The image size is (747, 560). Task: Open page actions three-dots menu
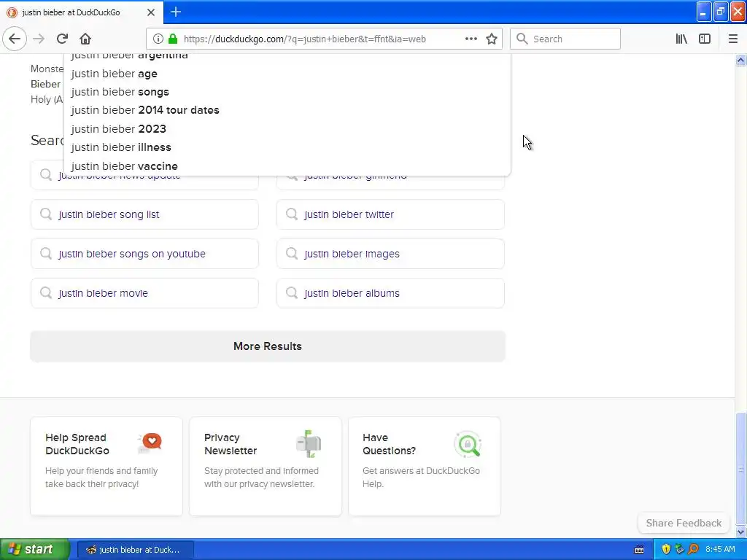pos(471,39)
